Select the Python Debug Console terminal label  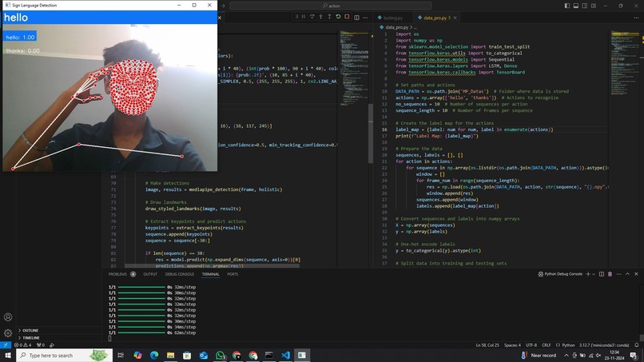[560, 274]
